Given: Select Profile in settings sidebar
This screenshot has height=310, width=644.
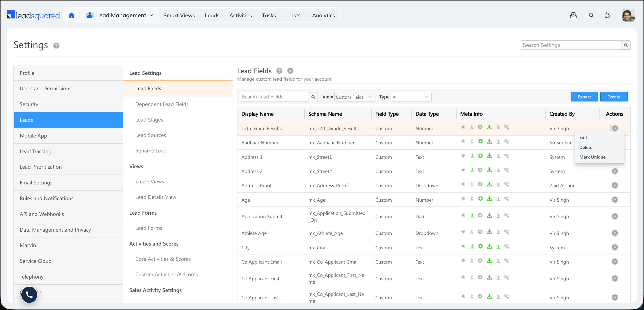Looking at the screenshot, I should tap(68, 73).
